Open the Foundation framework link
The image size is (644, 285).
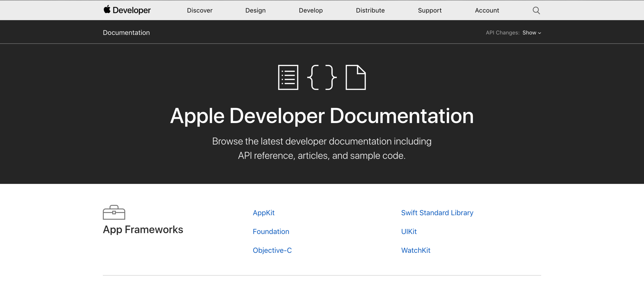pyautogui.click(x=271, y=231)
